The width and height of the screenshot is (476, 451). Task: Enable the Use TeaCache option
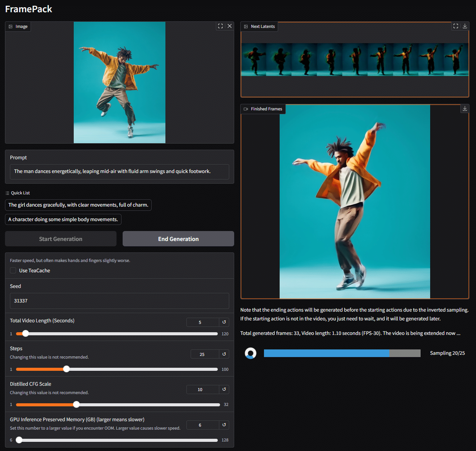[12, 270]
